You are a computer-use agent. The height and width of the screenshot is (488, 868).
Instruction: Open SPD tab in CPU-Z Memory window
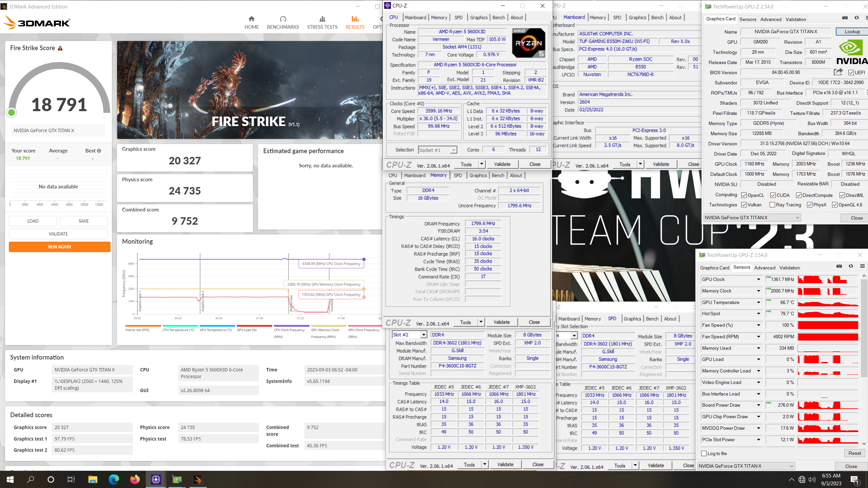pos(458,175)
